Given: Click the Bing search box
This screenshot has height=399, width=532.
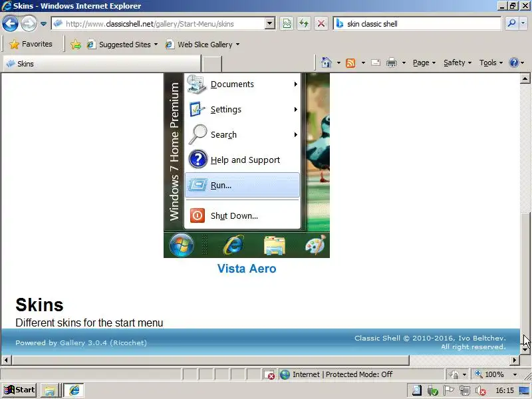Looking at the screenshot, I should click(418, 24).
